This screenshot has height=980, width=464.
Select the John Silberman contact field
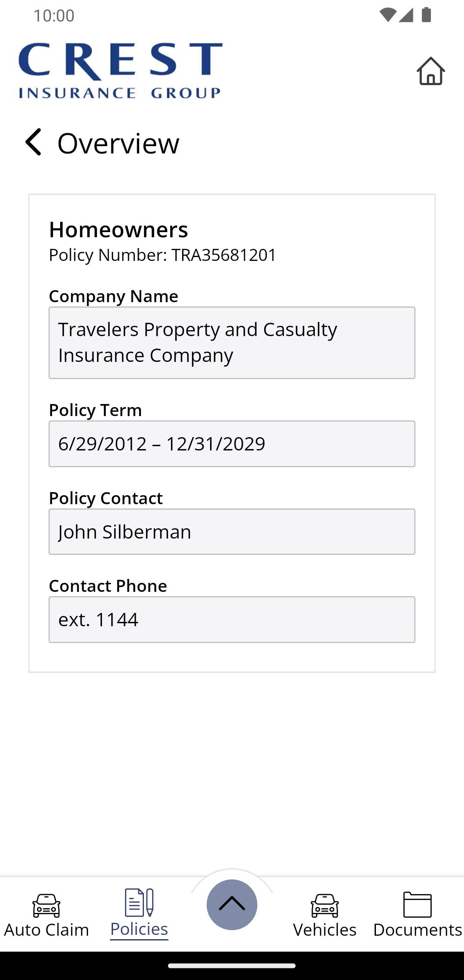232,532
